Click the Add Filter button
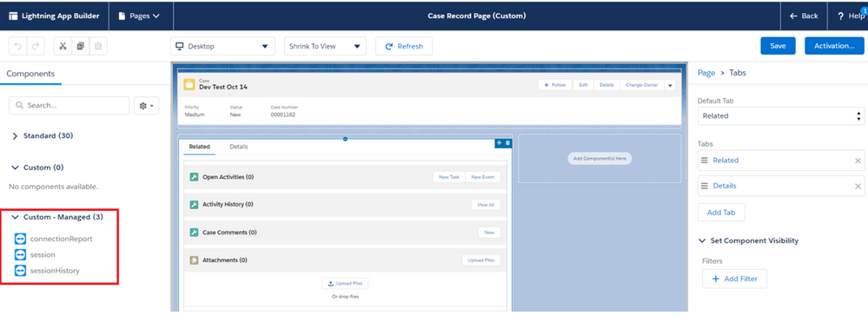 pos(734,279)
